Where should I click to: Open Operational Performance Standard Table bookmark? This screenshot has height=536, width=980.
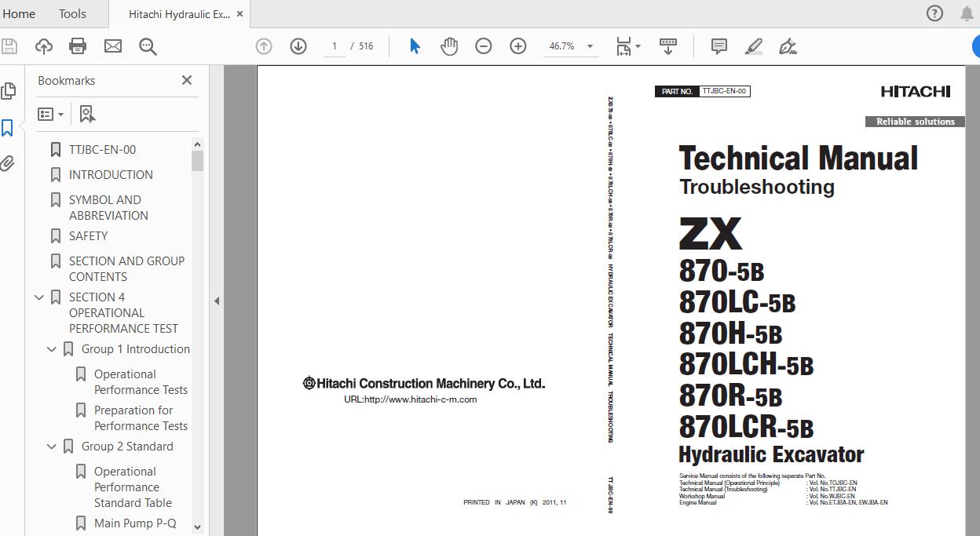[x=133, y=487]
